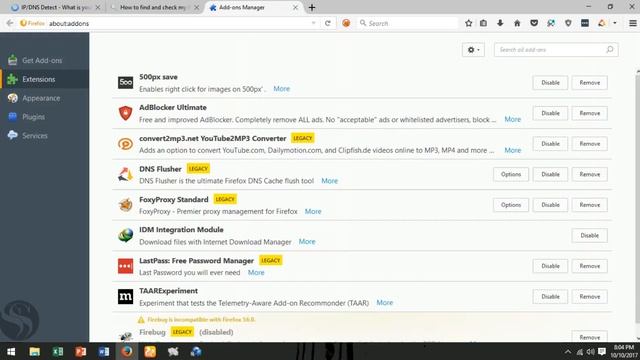
Task: Disable TAARExperiment
Action: point(550,297)
